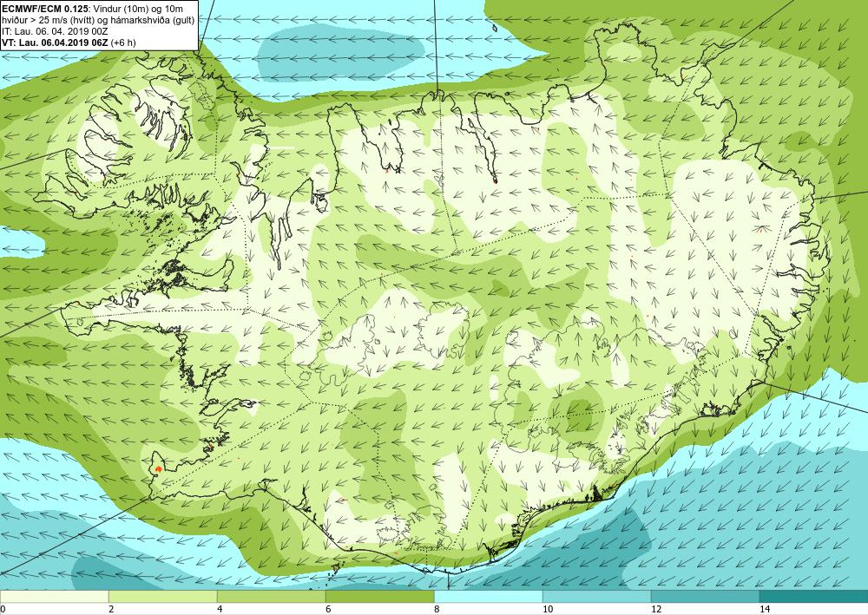Click the scale label '6'

coord(328,609)
